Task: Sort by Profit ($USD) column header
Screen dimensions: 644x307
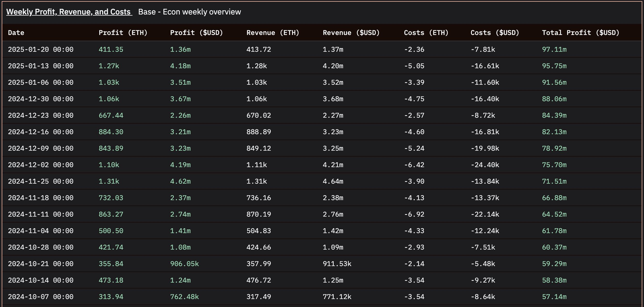Action: point(196,33)
